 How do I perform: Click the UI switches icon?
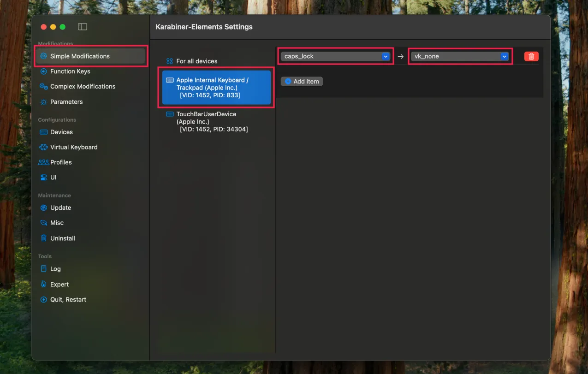pyautogui.click(x=44, y=178)
